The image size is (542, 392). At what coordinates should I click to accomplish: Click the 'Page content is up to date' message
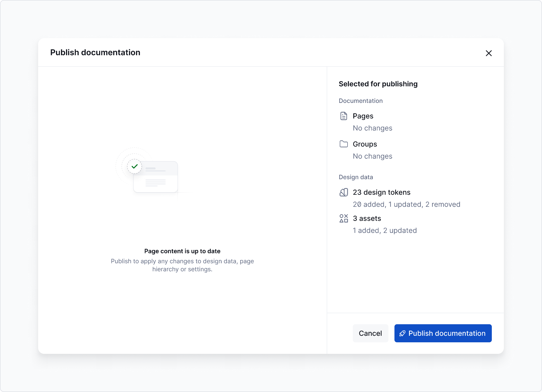pos(182,251)
